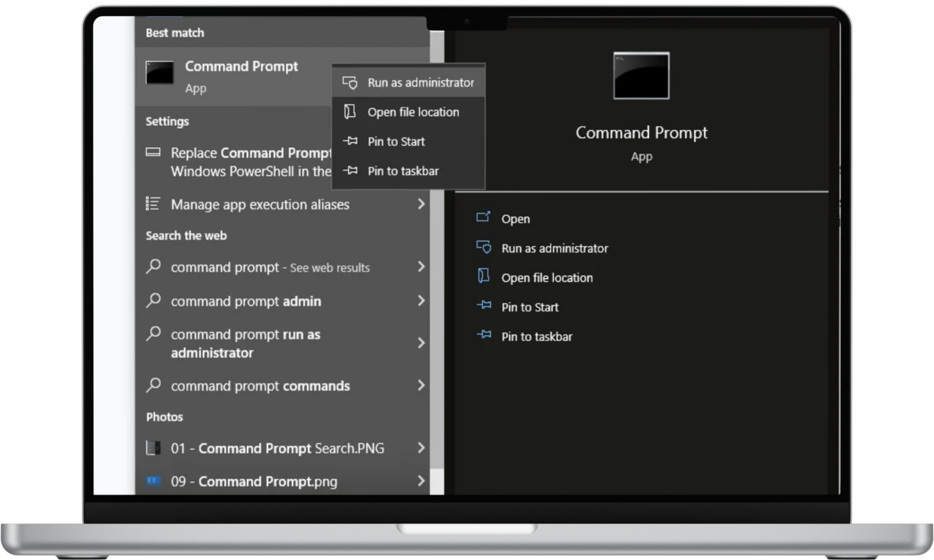
Task: Select the Command Prompt App best match result
Action: 233,77
